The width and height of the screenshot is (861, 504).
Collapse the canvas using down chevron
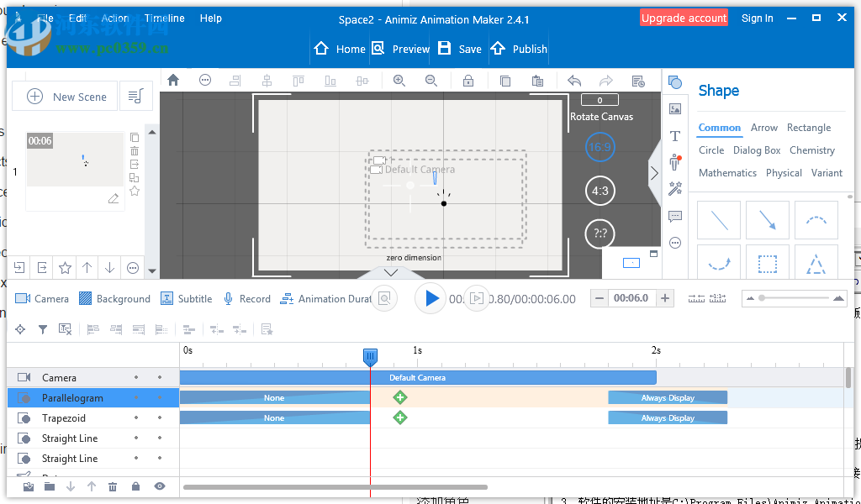tap(390, 272)
